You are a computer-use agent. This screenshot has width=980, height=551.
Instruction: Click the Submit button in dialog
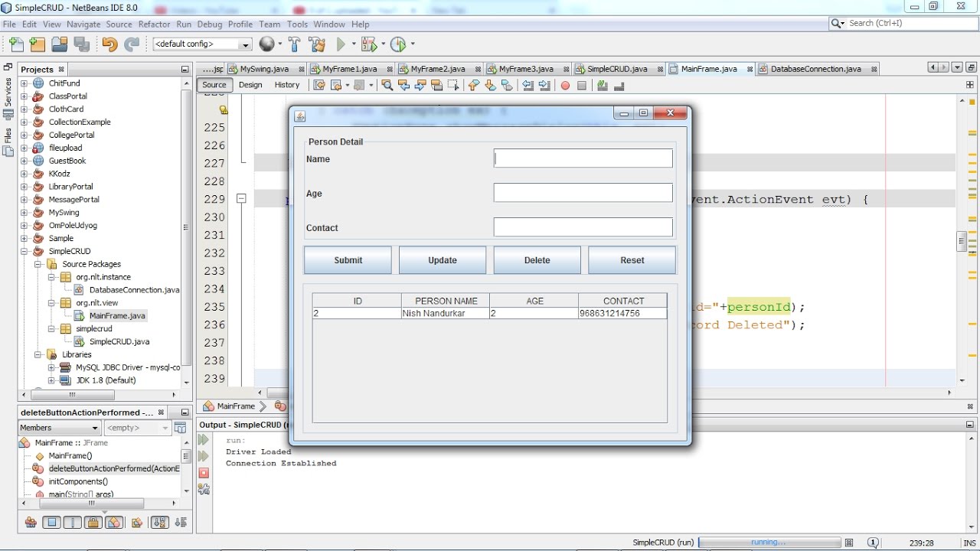(x=348, y=260)
